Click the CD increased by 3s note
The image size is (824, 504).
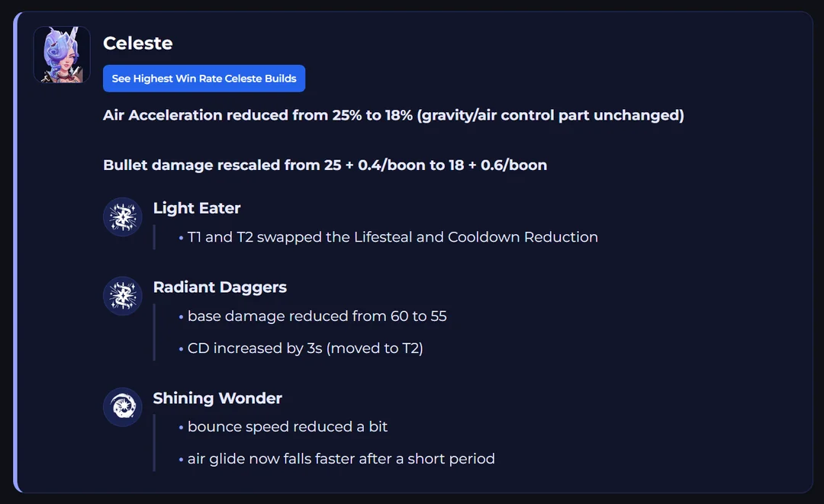305,348
